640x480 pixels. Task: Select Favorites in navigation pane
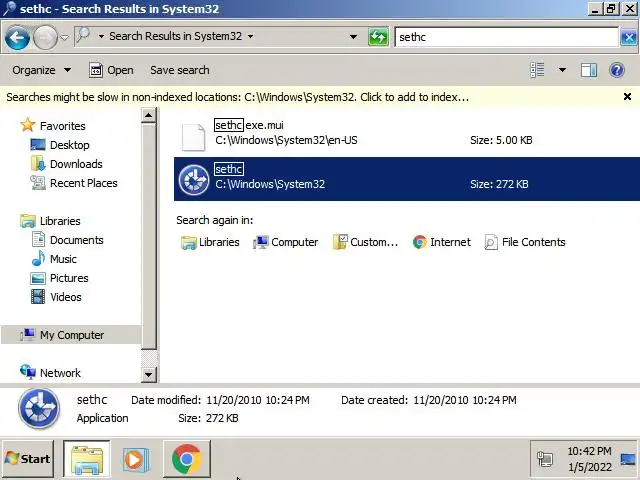pyautogui.click(x=62, y=126)
